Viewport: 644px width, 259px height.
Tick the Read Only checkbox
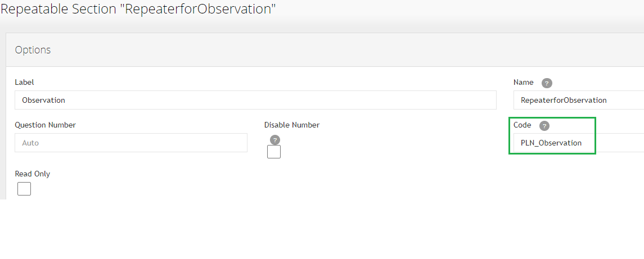24,189
